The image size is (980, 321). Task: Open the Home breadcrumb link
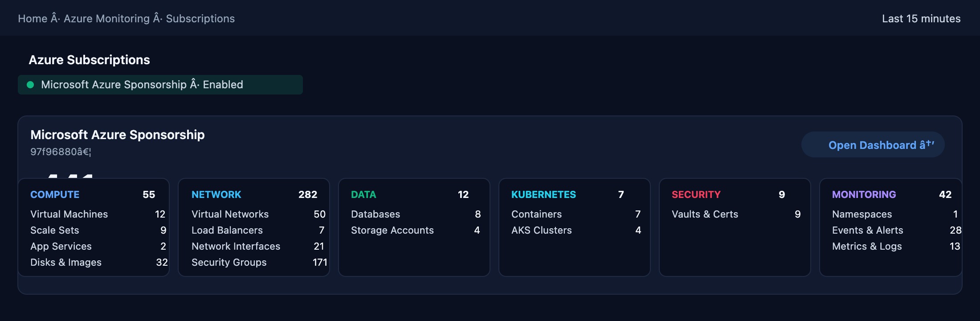(x=33, y=19)
